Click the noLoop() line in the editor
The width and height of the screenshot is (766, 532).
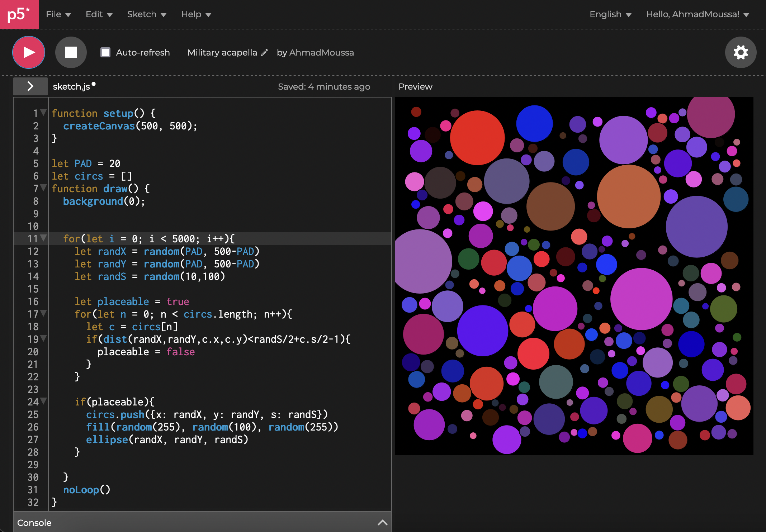click(86, 490)
